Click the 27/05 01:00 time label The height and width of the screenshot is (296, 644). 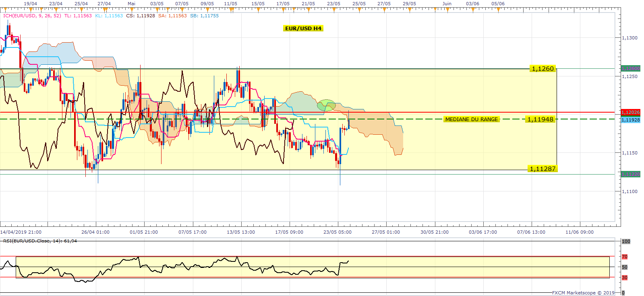coord(386,232)
